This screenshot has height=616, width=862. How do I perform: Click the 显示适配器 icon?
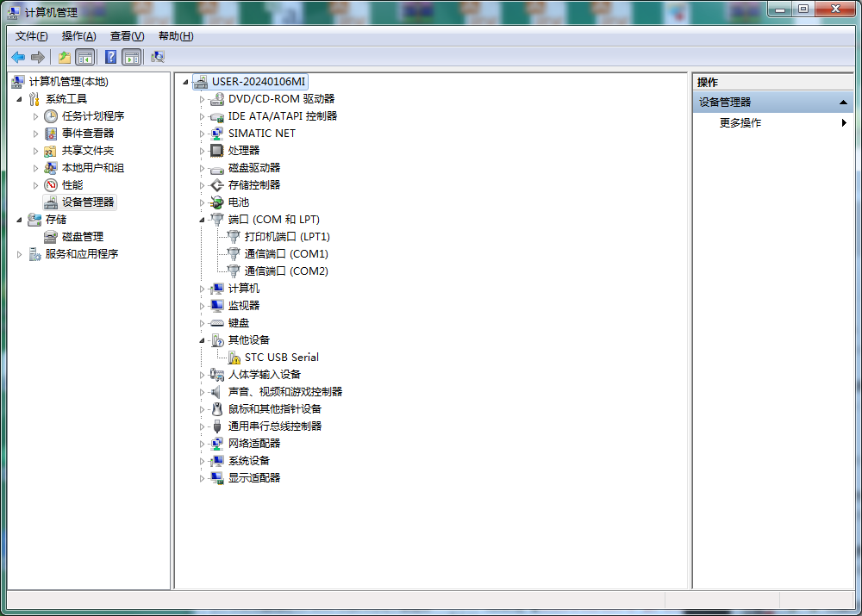point(217,478)
